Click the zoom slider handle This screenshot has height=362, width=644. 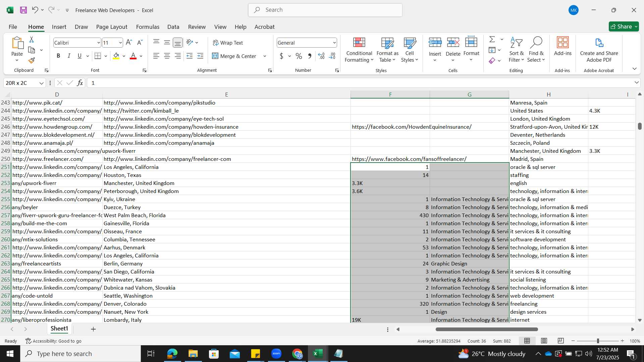tap(598, 341)
